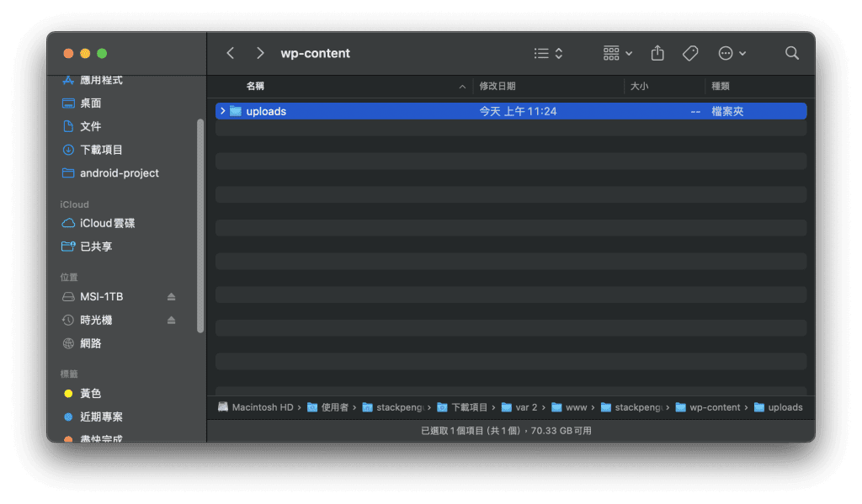Screen dimensions: 862x504
Task: Sort by the 修改日期 column header
Action: pyautogui.click(x=497, y=87)
